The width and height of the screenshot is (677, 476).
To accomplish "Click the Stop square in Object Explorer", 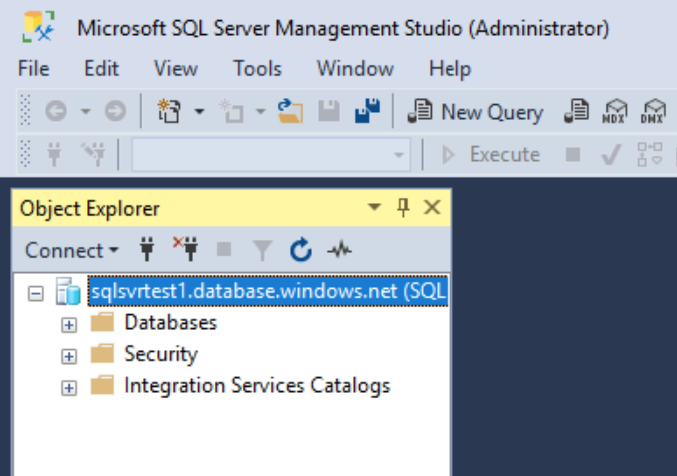I will tap(224, 249).
